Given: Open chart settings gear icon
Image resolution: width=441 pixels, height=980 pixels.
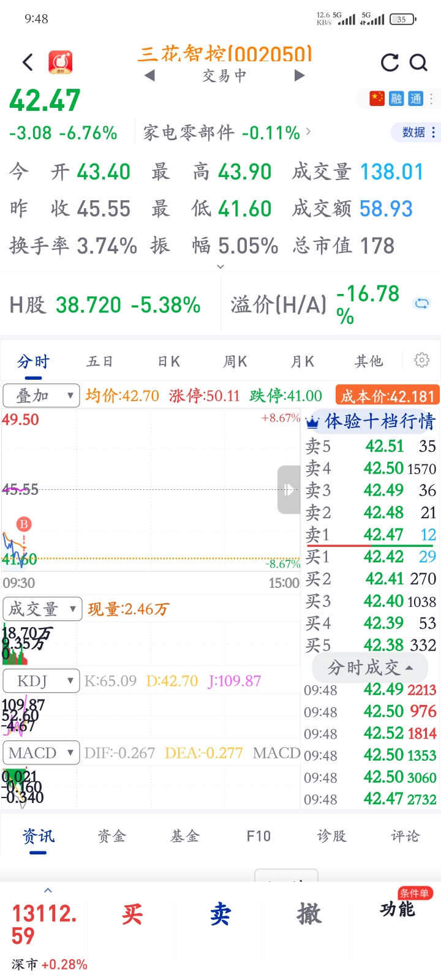Looking at the screenshot, I should [x=421, y=360].
